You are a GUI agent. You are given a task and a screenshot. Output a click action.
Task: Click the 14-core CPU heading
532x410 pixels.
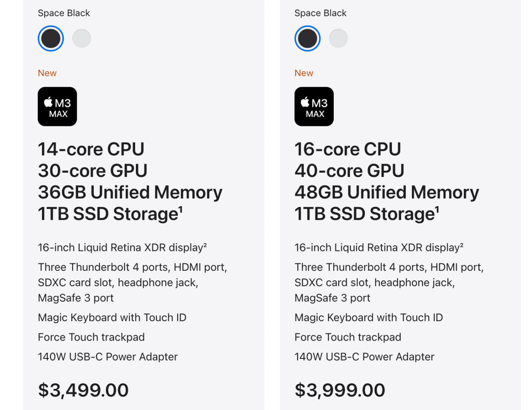(x=91, y=149)
